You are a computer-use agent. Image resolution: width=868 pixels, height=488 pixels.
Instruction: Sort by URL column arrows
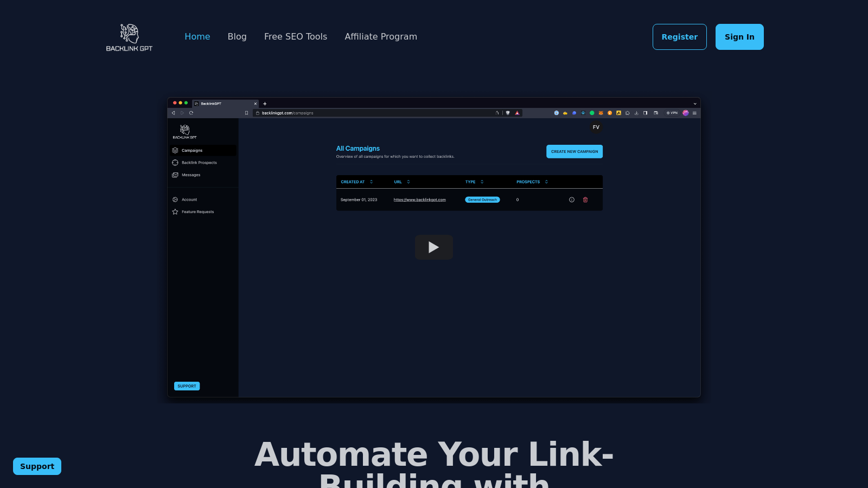tap(409, 182)
